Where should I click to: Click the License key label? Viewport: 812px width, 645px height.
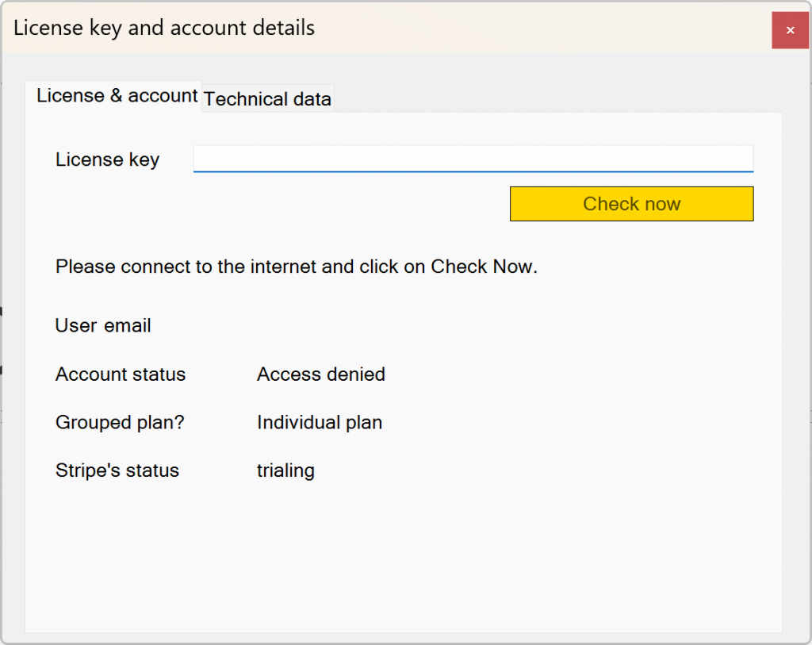tap(107, 159)
